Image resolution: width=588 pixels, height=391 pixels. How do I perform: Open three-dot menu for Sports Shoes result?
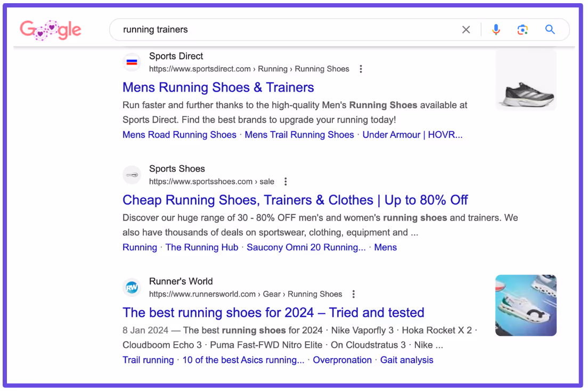coord(285,182)
